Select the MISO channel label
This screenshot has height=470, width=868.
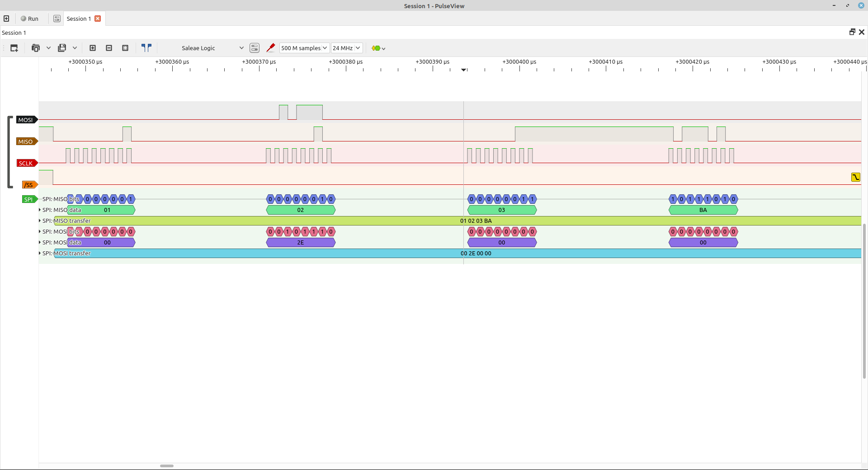coord(27,141)
